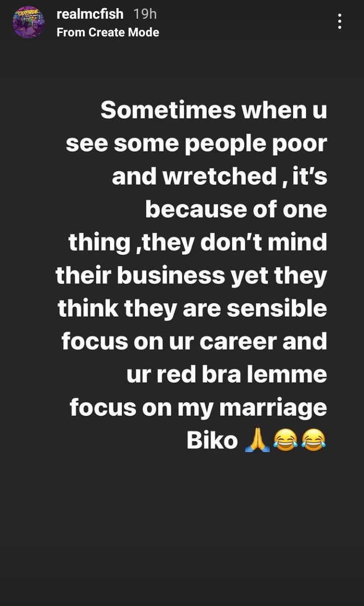
Task: Tap the 'because of one' text line
Action: coord(236,210)
